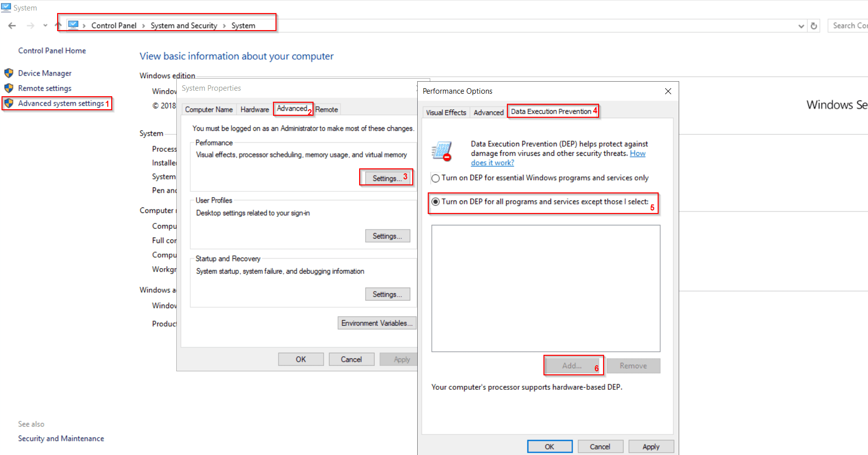Viewport: 868px width, 455px height.
Task: Click the Back arrow in navigation bar
Action: 12,26
